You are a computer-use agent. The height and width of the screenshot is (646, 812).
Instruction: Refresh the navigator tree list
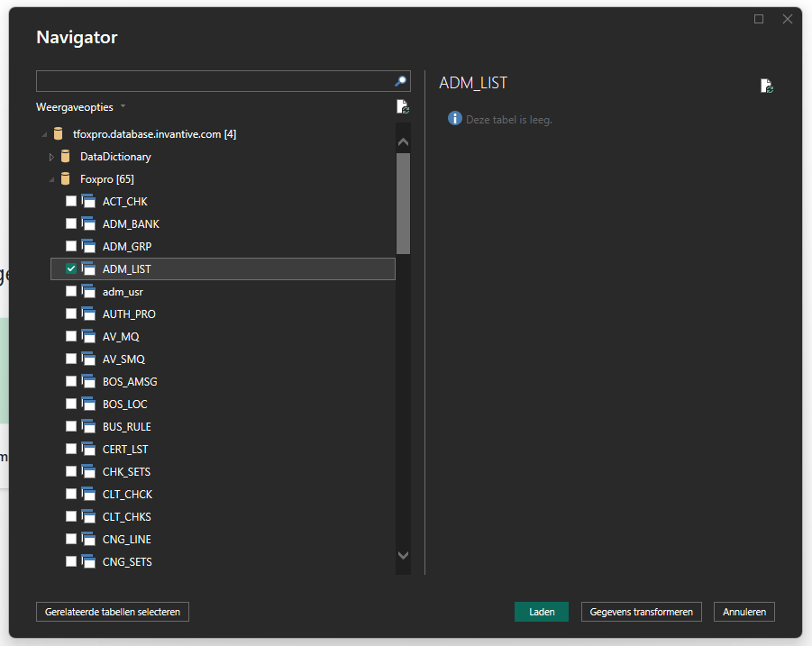(x=402, y=107)
